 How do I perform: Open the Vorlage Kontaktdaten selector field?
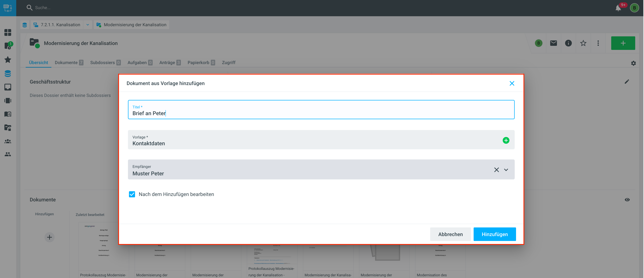[x=300, y=140]
